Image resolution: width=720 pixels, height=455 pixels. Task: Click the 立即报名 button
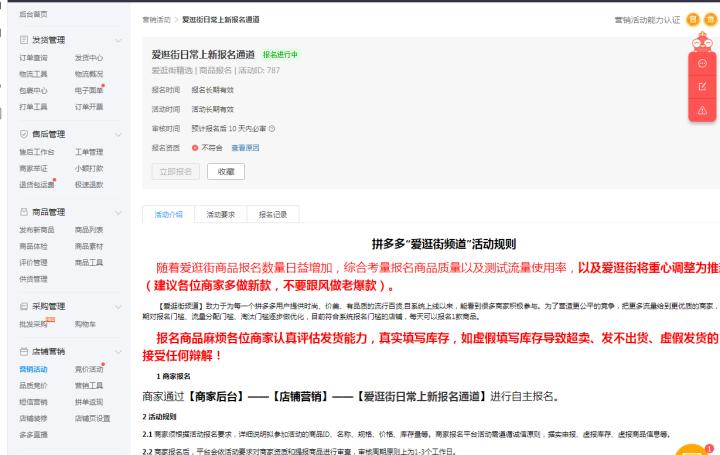(175, 172)
